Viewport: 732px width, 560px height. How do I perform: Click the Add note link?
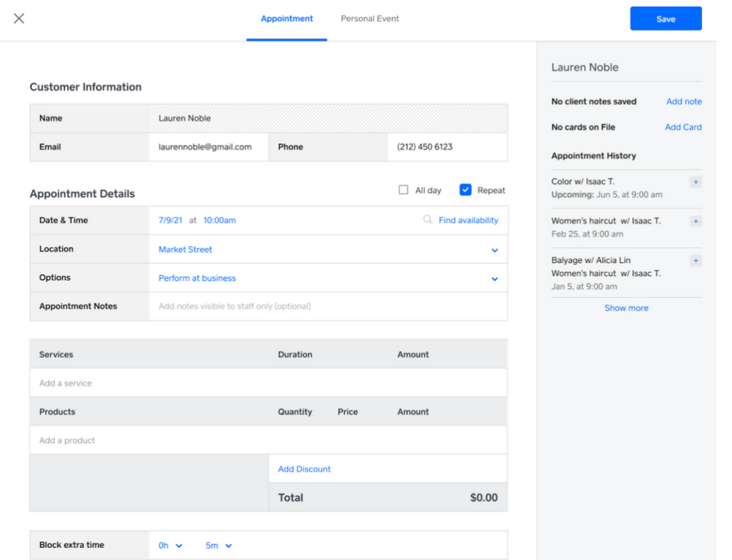point(683,101)
